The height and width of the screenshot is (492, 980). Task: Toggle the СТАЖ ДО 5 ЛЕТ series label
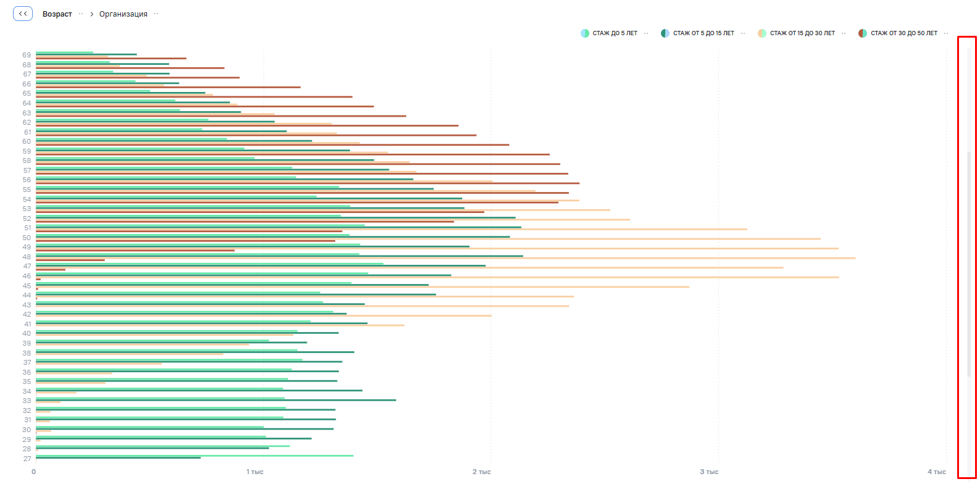coord(615,33)
